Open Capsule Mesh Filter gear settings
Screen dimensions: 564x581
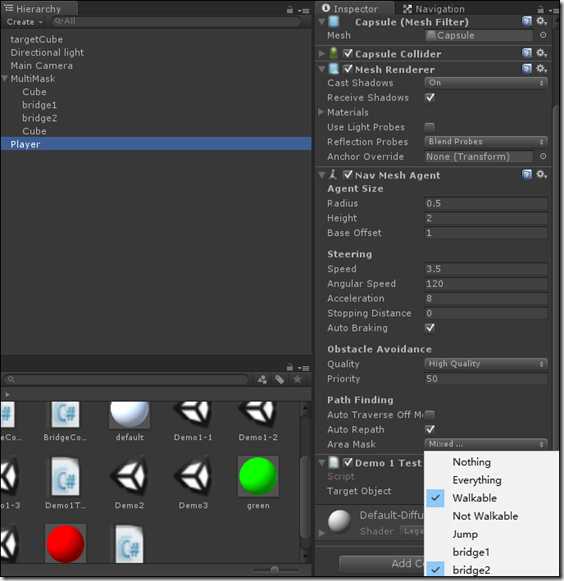click(x=541, y=21)
